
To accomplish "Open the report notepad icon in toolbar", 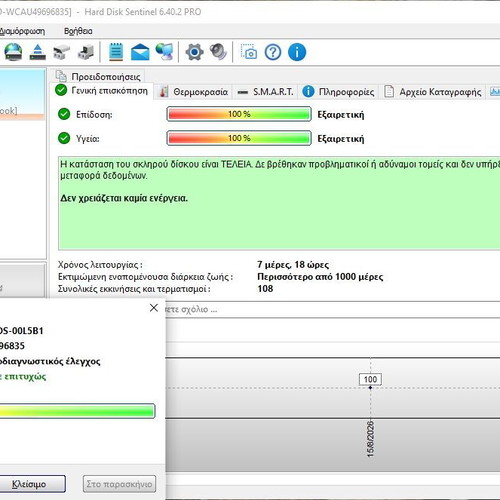I will [x=116, y=52].
